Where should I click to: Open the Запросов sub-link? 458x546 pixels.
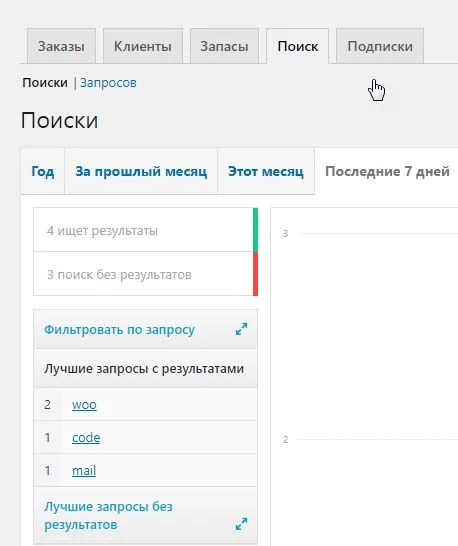[x=108, y=83]
